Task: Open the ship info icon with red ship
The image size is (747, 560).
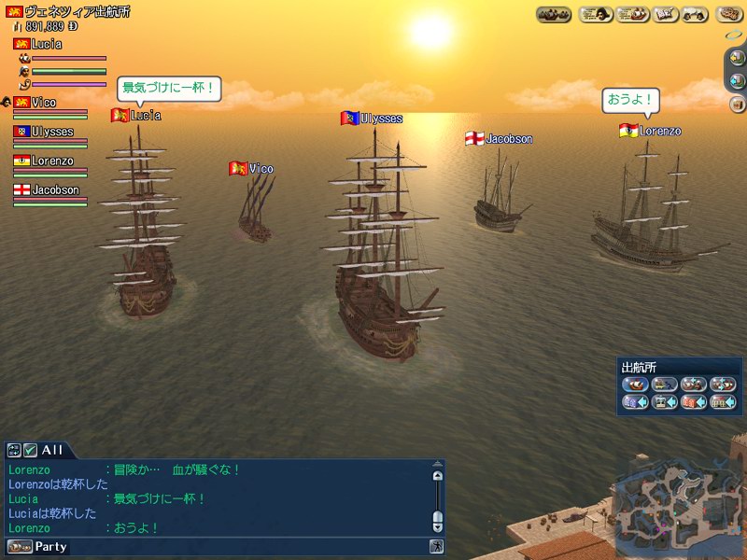Action: [632, 14]
